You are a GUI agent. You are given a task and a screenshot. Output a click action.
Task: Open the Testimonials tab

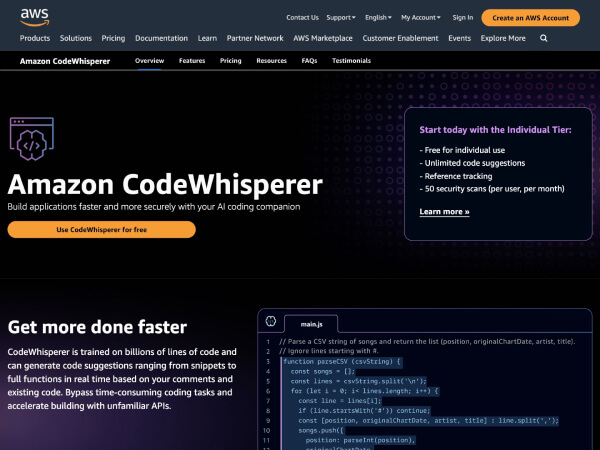tap(351, 61)
